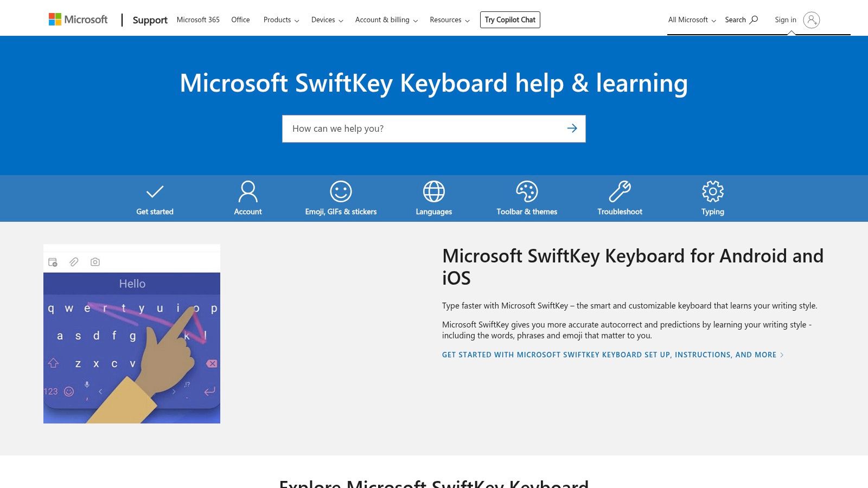868x488 pixels.
Task: Open the All Microsoft menu
Action: click(692, 20)
